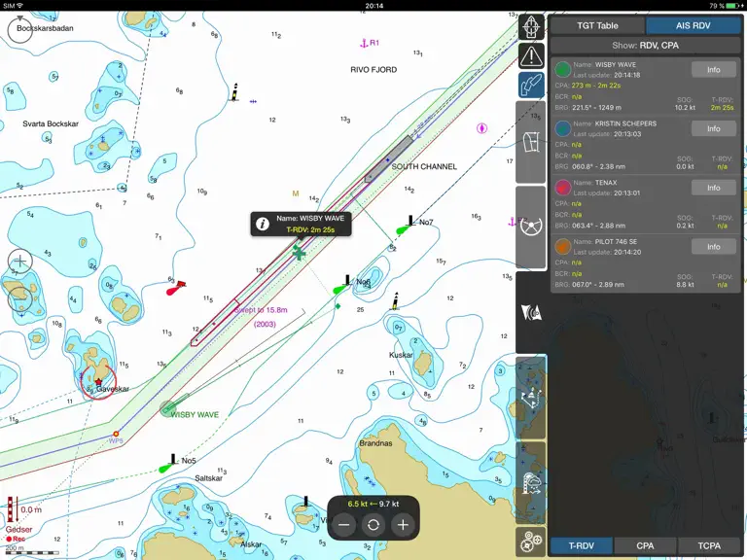Viewport: 747px width, 560px height.
Task: Tap the WP5 waypoint marker
Action: click(x=116, y=434)
